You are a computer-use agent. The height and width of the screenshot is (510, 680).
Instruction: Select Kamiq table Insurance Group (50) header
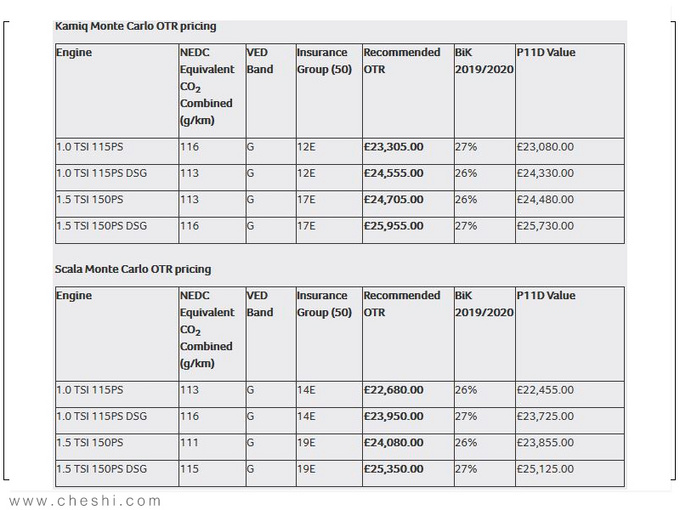pos(324,61)
